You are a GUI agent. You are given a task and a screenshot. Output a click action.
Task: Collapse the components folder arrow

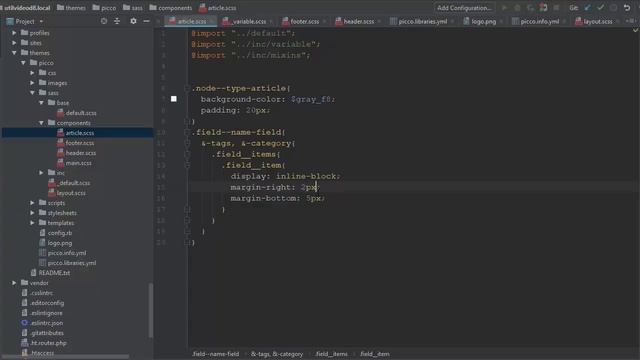pyautogui.click(x=41, y=123)
